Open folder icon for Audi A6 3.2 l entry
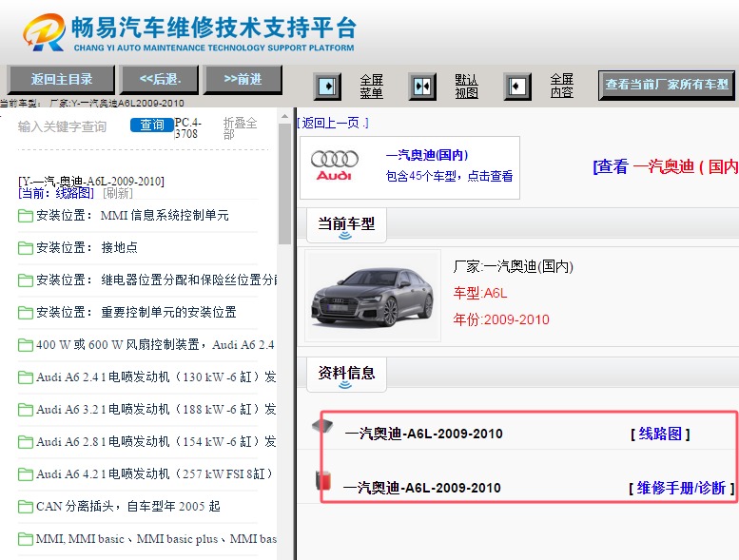The image size is (739, 560). pyautogui.click(x=25, y=409)
